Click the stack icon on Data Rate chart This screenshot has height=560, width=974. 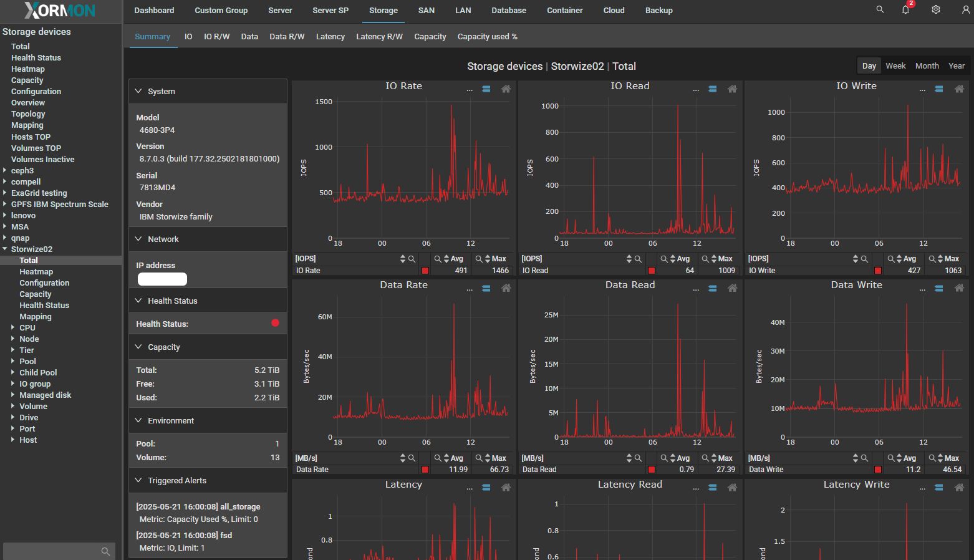(486, 288)
